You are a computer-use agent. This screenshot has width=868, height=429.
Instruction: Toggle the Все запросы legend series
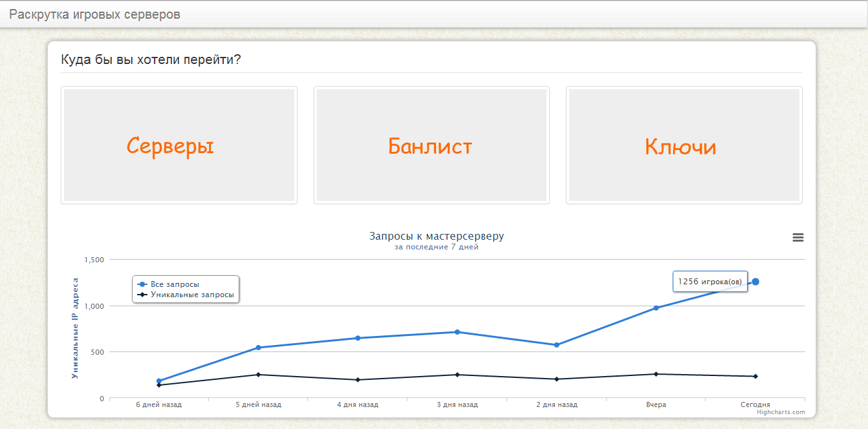(169, 284)
